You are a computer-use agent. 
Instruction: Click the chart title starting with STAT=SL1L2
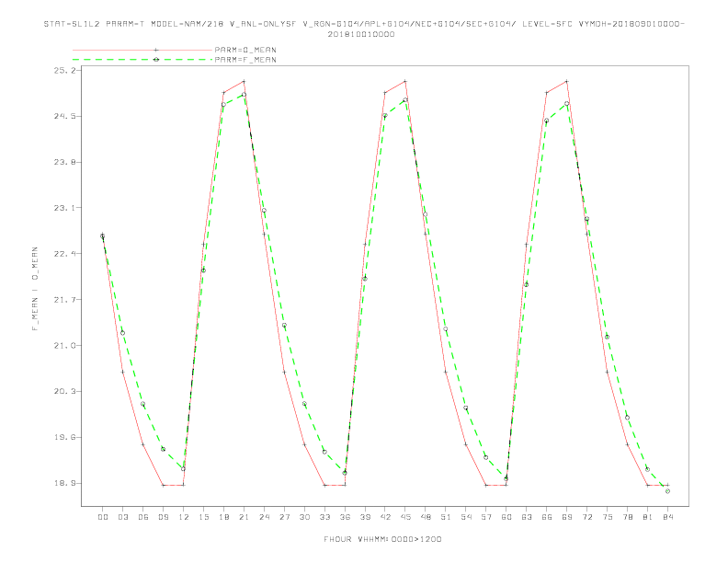click(364, 29)
